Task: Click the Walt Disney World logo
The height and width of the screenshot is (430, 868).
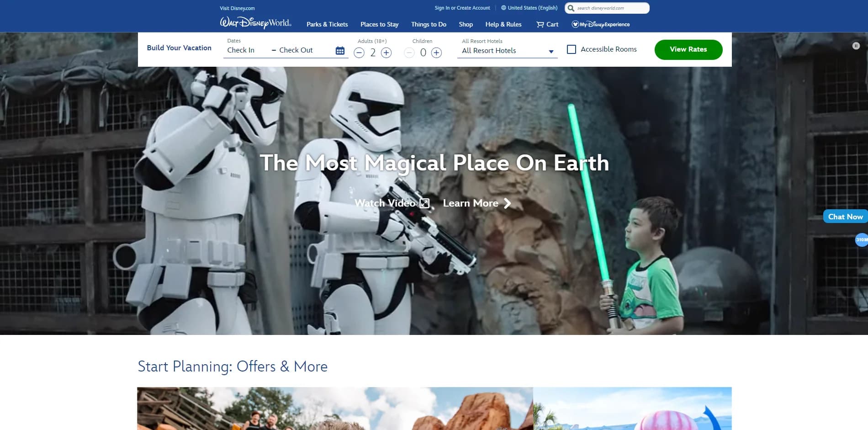Action: (255, 23)
